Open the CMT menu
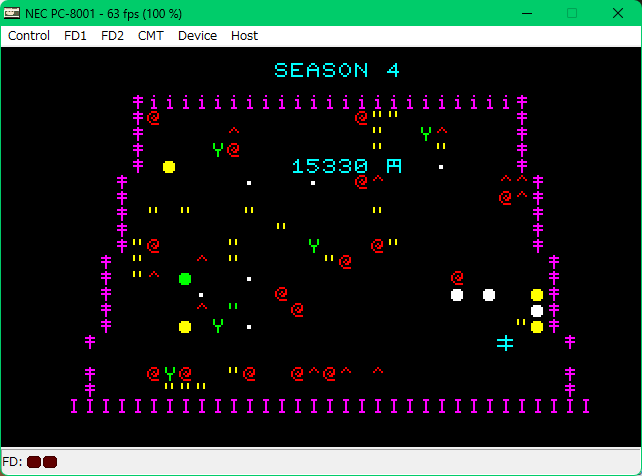The width and height of the screenshot is (642, 476). [151, 36]
